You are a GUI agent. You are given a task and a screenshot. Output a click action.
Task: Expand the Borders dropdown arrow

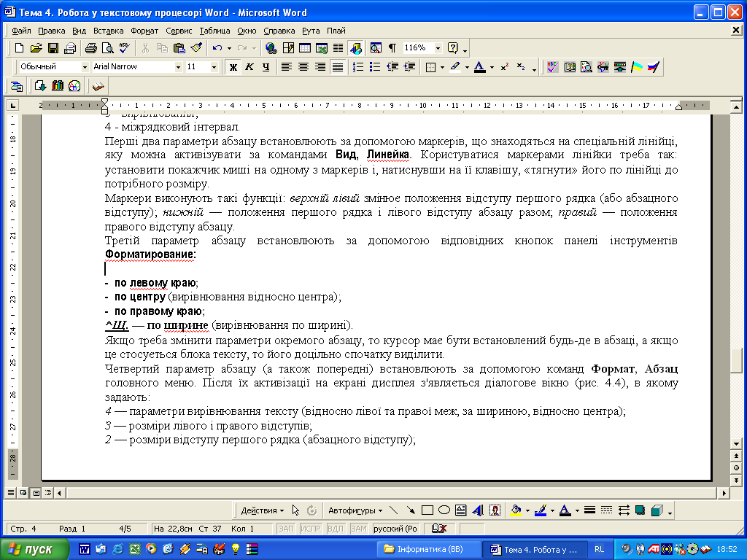point(442,67)
